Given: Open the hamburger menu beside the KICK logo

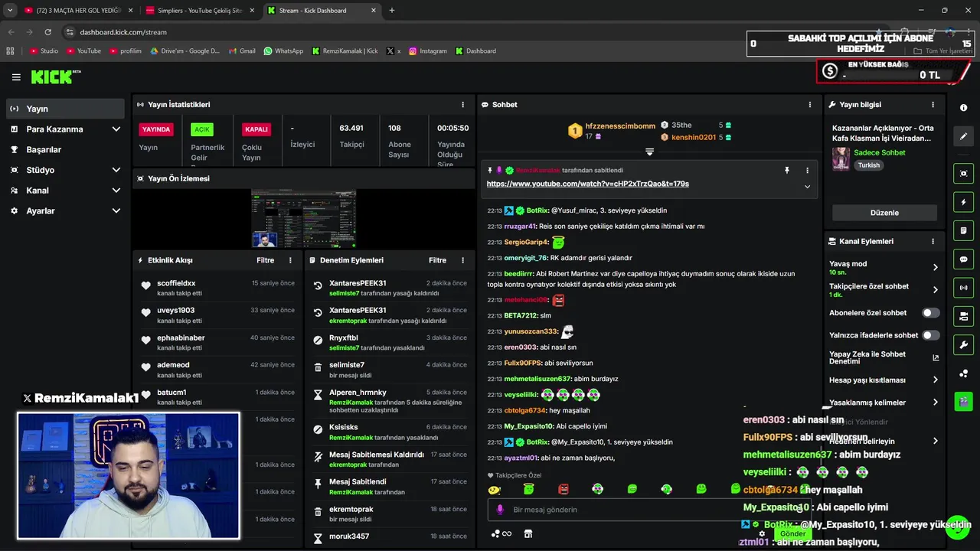Looking at the screenshot, I should (x=16, y=77).
